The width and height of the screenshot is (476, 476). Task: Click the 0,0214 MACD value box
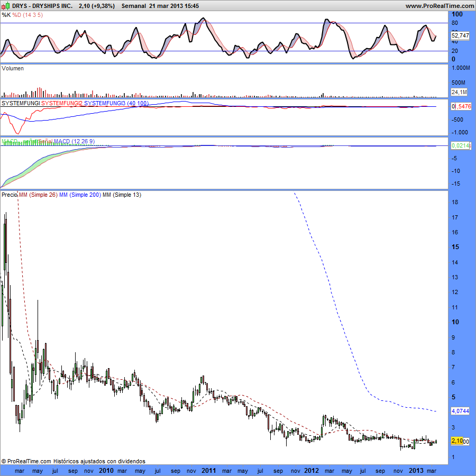pos(461,146)
